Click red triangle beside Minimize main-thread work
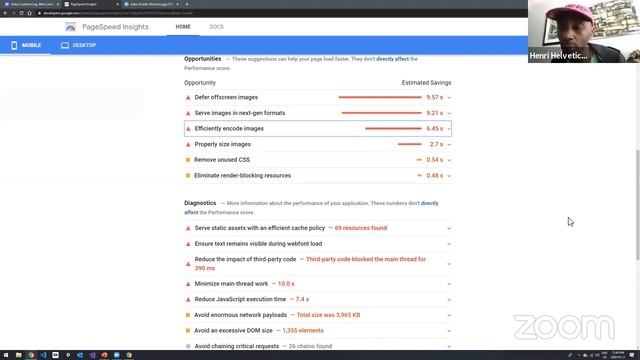640x360 pixels. (188, 284)
